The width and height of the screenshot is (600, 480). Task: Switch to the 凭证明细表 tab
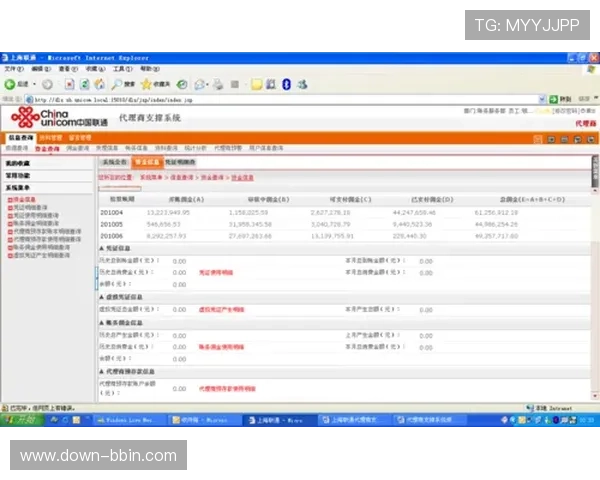180,161
